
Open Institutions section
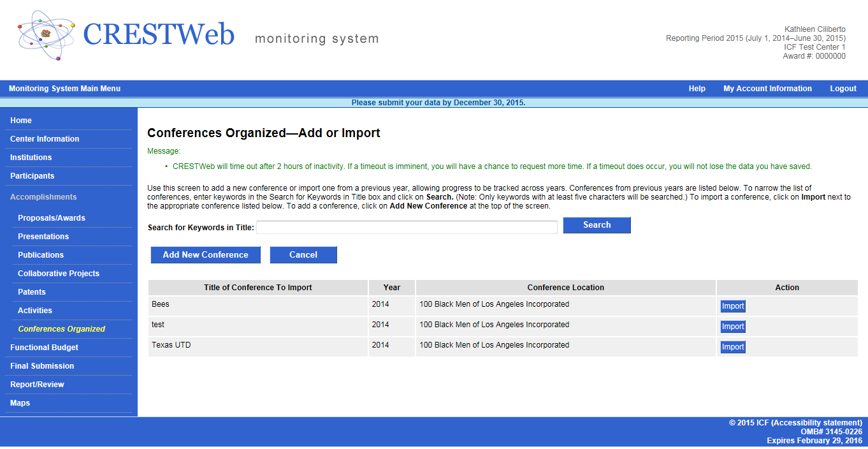pyautogui.click(x=31, y=158)
